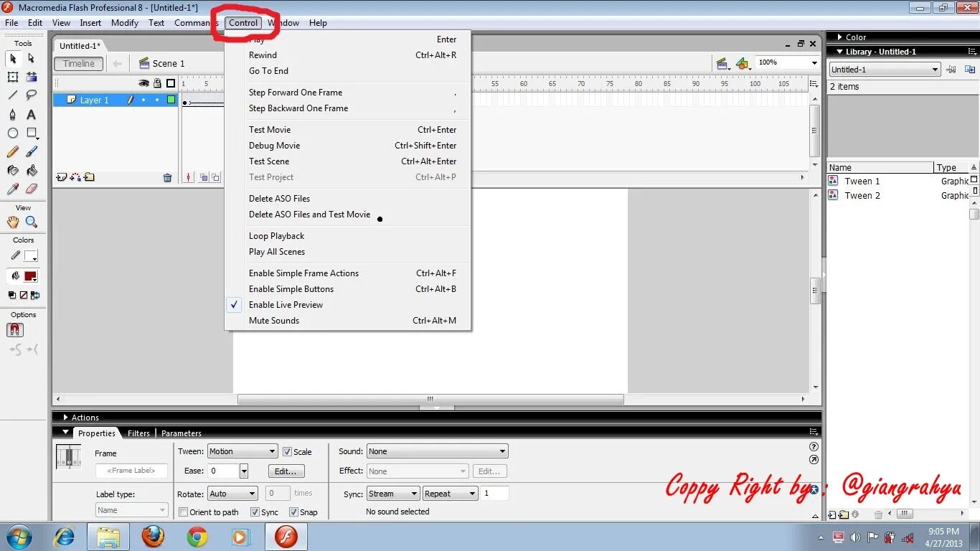Viewport: 980px width, 551px height.
Task: Pick the Eyedropper tool
Action: click(13, 189)
